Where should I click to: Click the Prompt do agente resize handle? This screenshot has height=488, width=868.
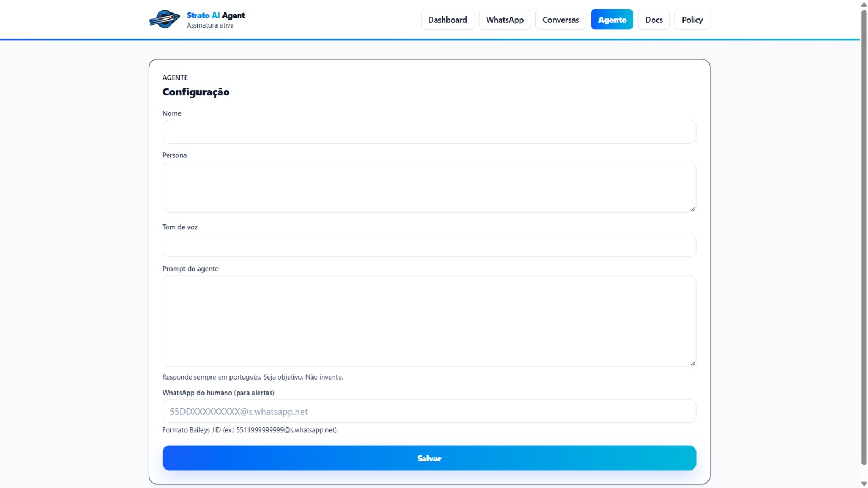click(693, 363)
